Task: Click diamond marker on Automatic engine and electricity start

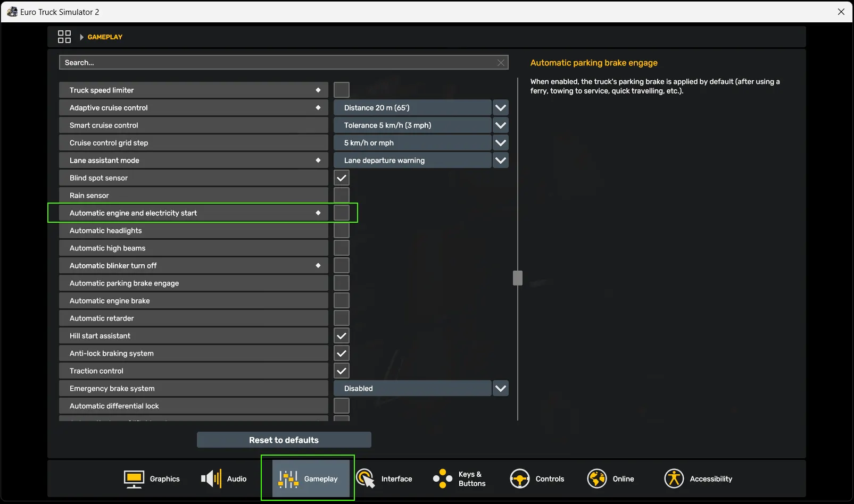Action: pos(318,213)
